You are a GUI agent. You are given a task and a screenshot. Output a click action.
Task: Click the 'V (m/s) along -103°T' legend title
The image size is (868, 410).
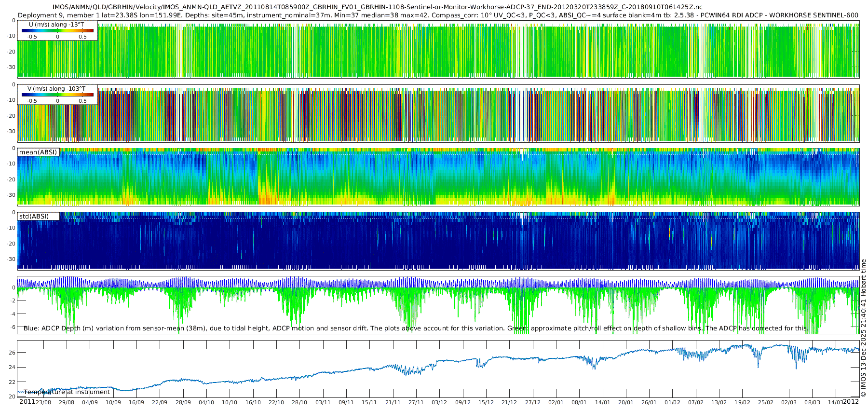56,89
